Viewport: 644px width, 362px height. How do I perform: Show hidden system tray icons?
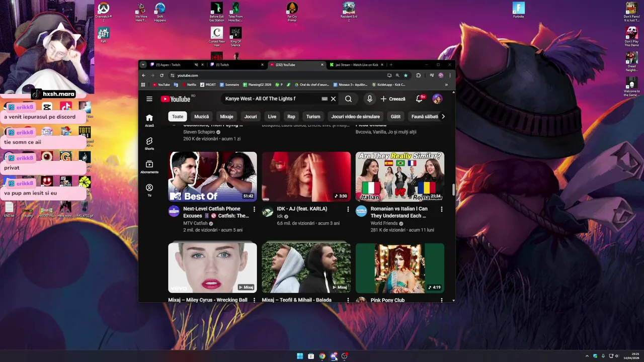587,356
